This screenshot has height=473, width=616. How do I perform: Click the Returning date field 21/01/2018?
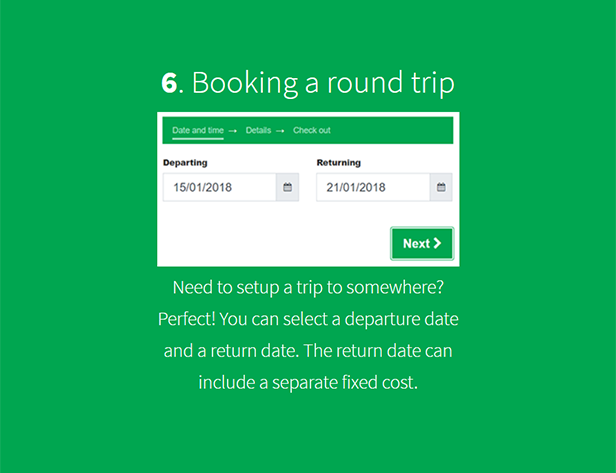tap(373, 187)
